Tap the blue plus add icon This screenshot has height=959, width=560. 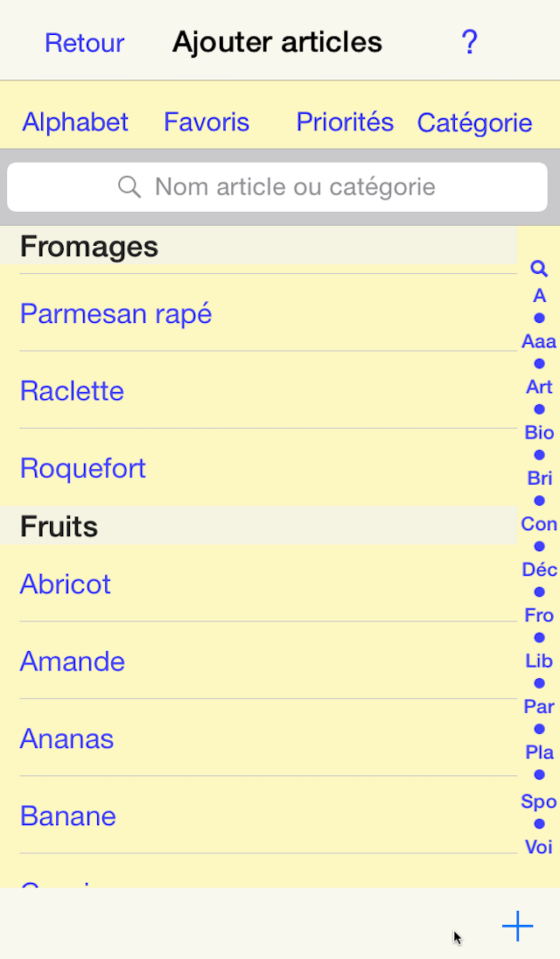517,926
